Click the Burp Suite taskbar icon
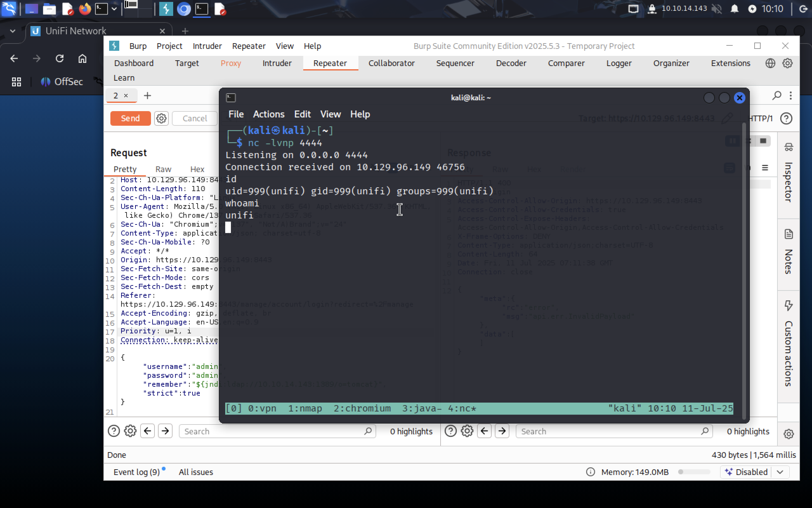 coord(166,9)
